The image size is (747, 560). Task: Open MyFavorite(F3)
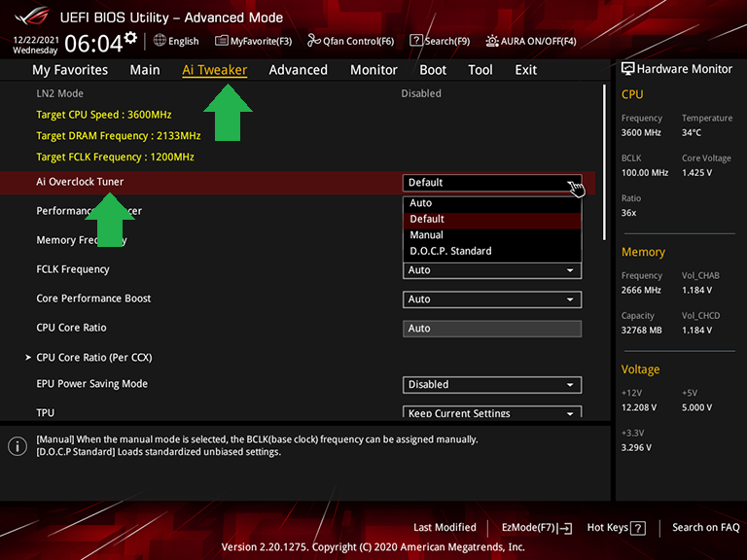254,41
